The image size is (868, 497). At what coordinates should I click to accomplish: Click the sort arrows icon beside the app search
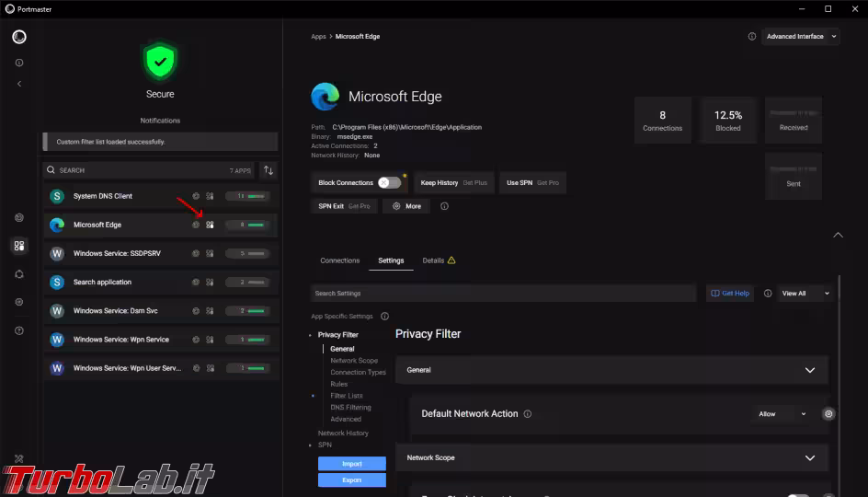268,170
